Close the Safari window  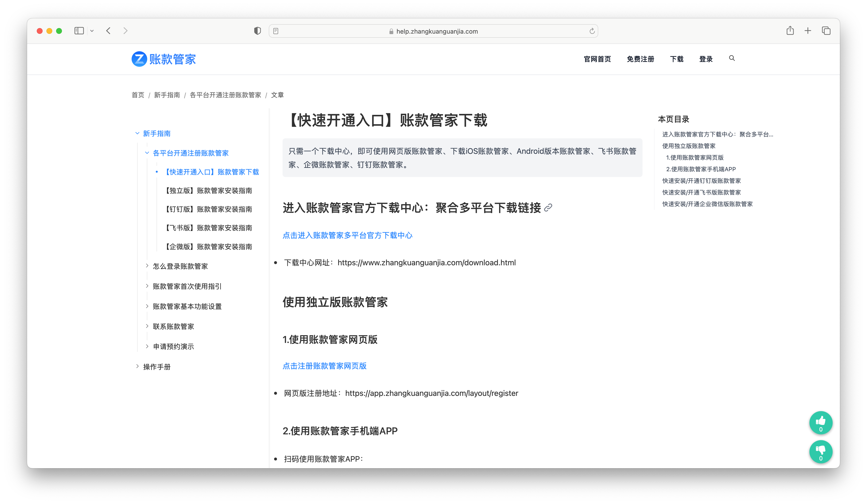point(40,31)
